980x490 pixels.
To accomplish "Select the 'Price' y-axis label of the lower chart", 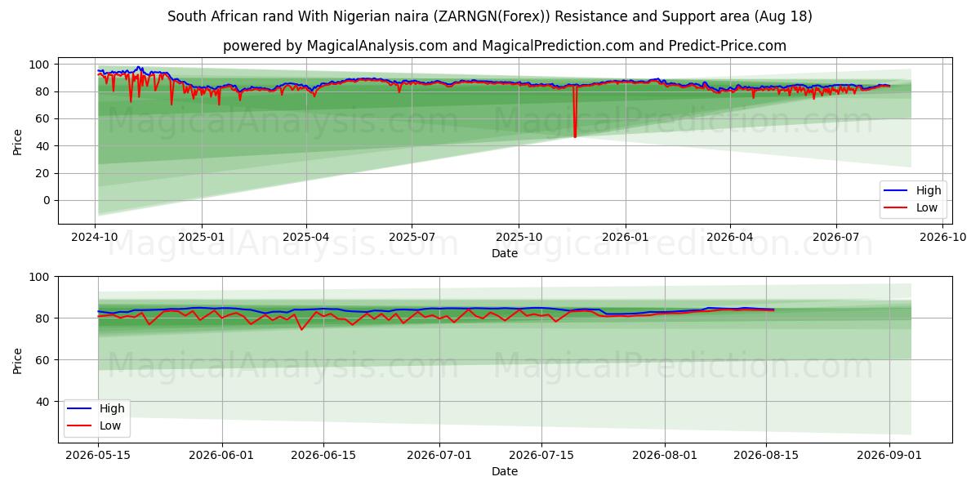I will (18, 360).
